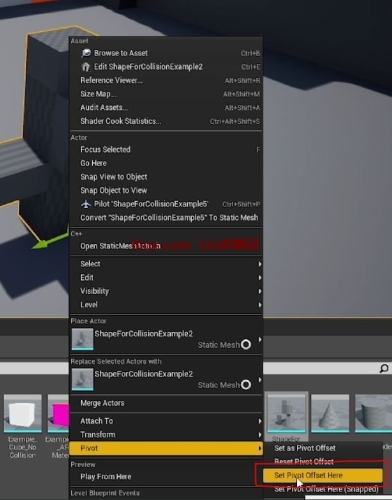Choose Audit Assets
Screen dimensions: 392x500
tap(166, 108)
